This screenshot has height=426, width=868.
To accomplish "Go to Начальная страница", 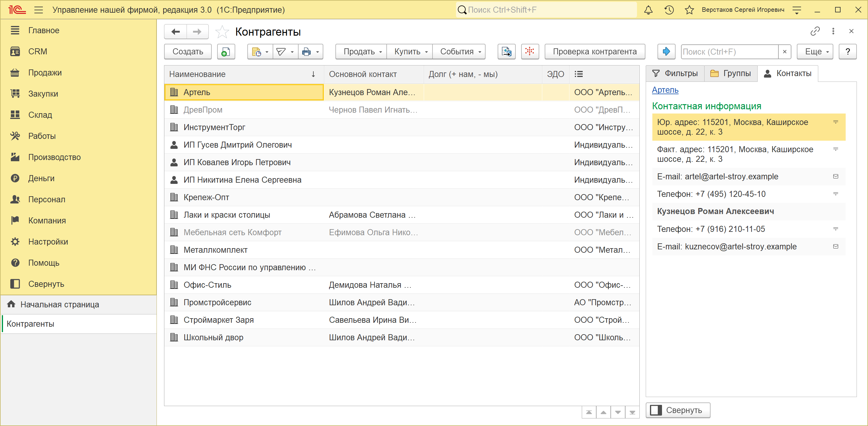I will click(x=78, y=305).
